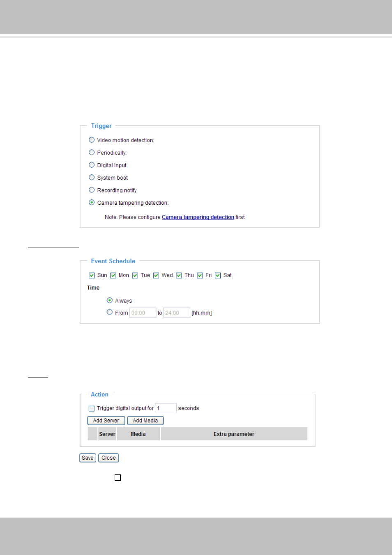Select Video motion detection trigger
This screenshot has width=392, height=555.
(92, 140)
